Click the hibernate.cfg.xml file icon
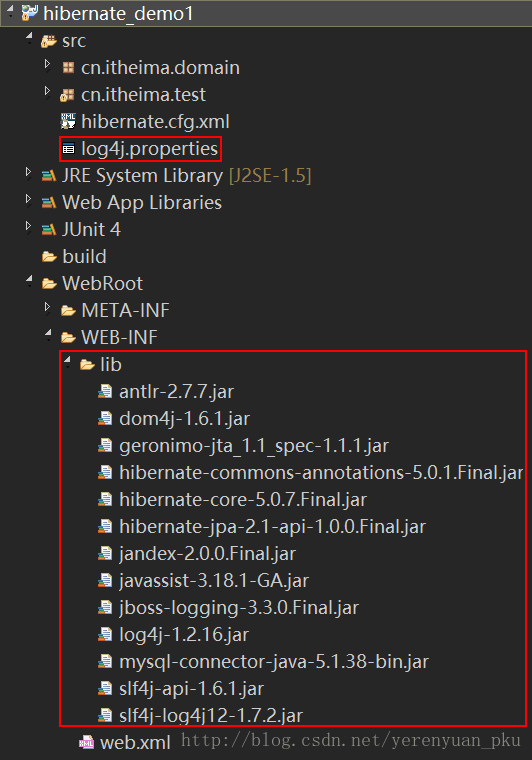The height and width of the screenshot is (760, 532). click(68, 122)
